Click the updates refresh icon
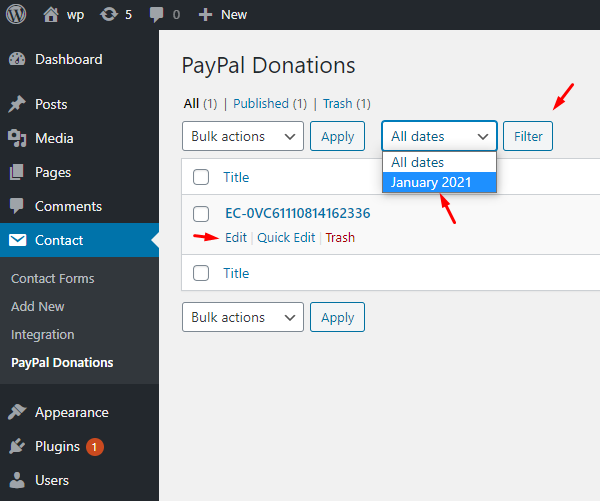600x501 pixels. [x=109, y=15]
